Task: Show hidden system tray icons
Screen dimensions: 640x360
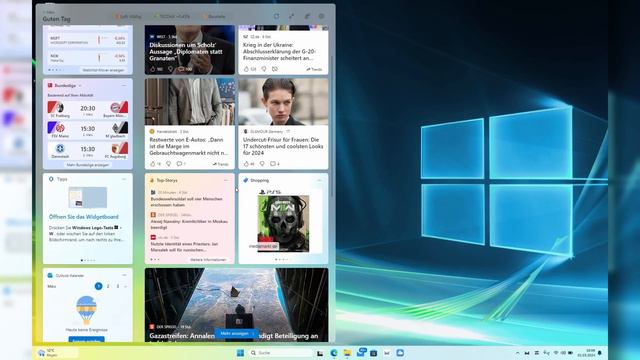Action: coord(518,353)
